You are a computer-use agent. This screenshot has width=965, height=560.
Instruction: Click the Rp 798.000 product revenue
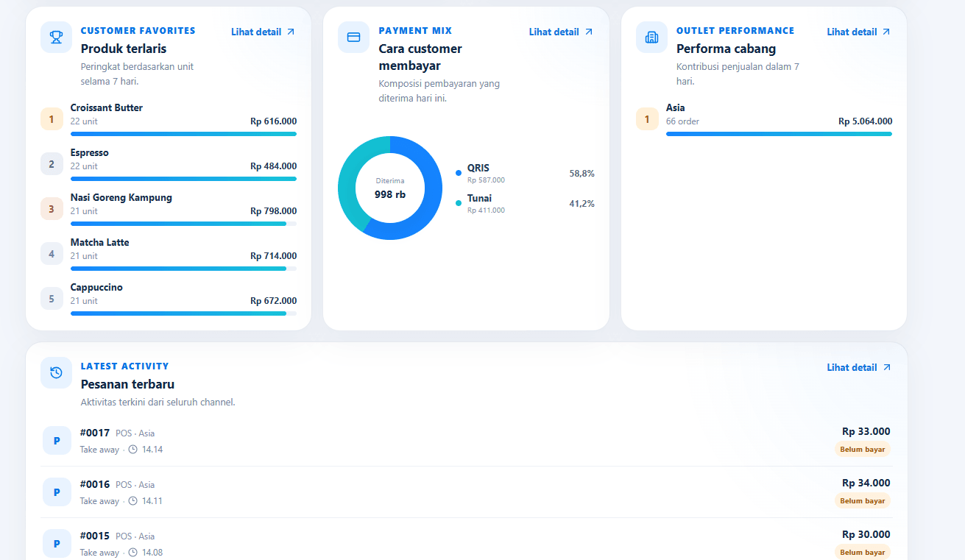(274, 211)
